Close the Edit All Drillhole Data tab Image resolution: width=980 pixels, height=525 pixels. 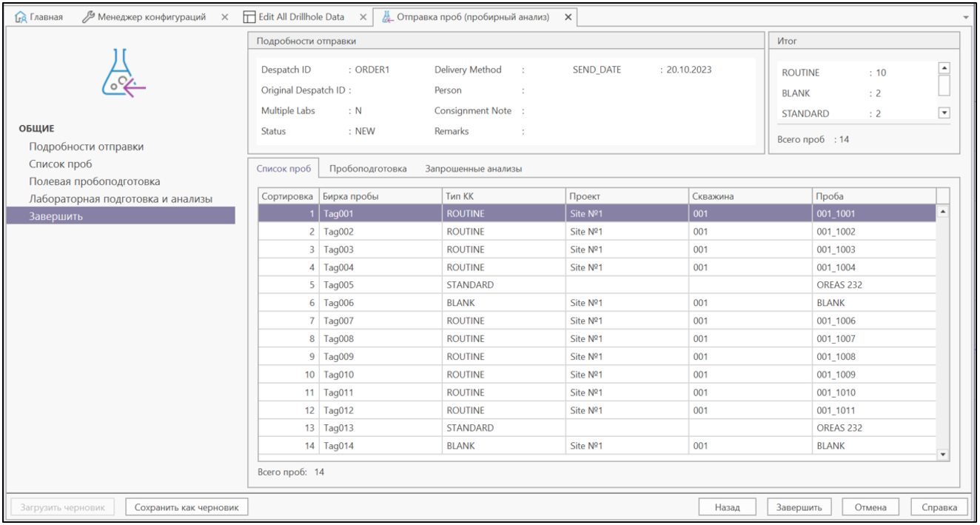(x=362, y=17)
